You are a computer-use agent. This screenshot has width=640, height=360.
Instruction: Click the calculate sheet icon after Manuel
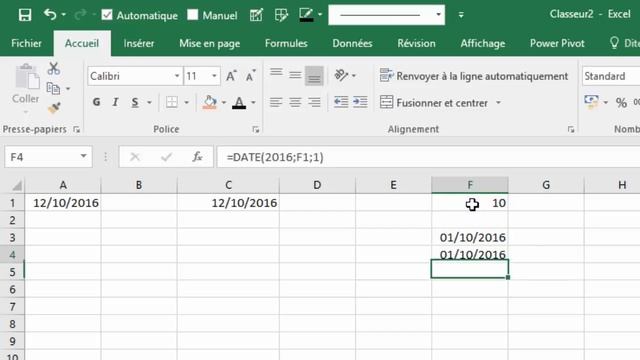[256, 15]
